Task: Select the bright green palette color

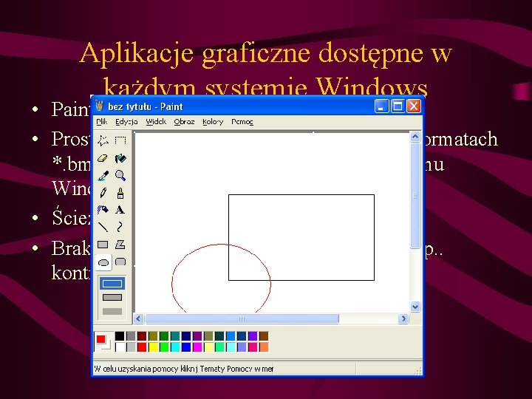Action: 164,347
